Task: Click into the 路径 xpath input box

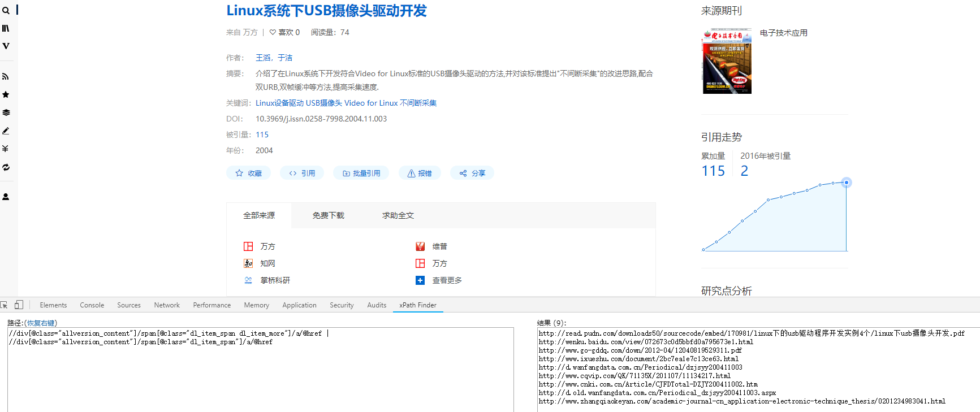Action: tap(261, 370)
